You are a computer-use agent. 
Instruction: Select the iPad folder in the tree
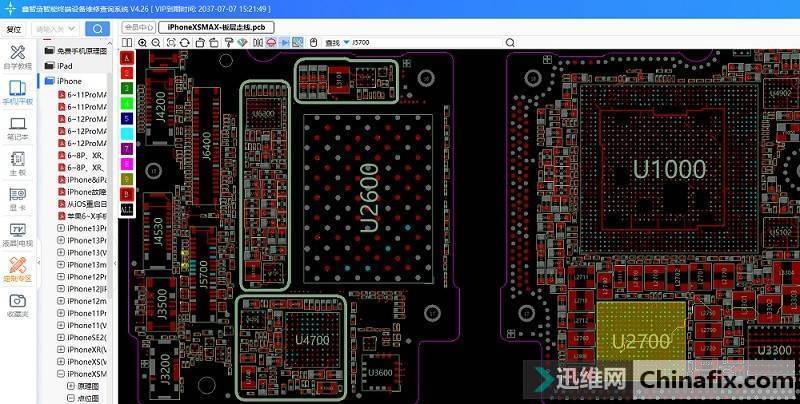pos(64,65)
